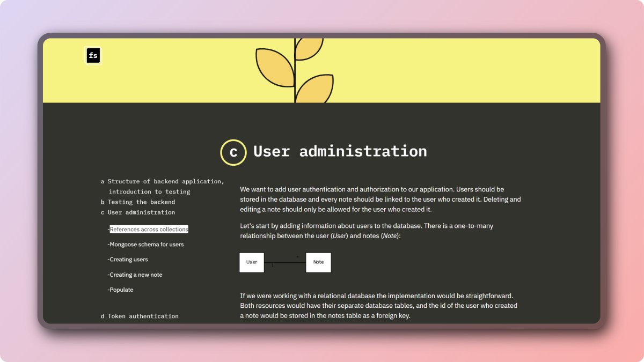Jump to the Populate section
Viewport: 644px width, 362px height.
click(x=120, y=290)
